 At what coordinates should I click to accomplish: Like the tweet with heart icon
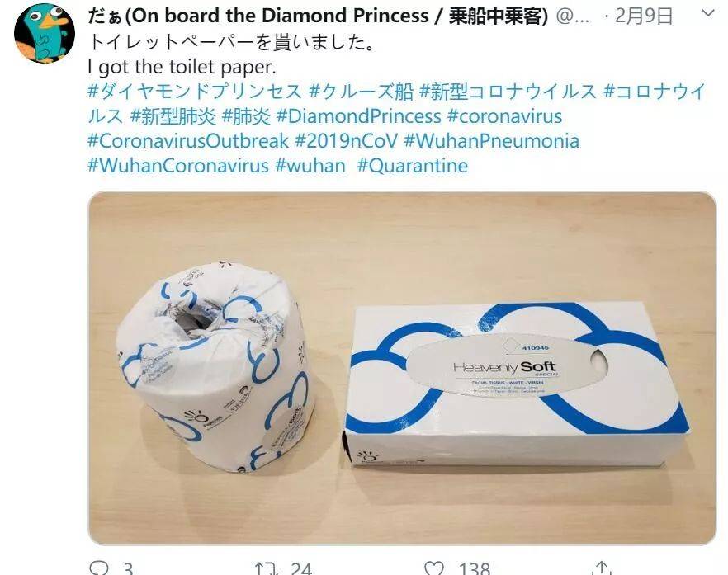click(434, 569)
